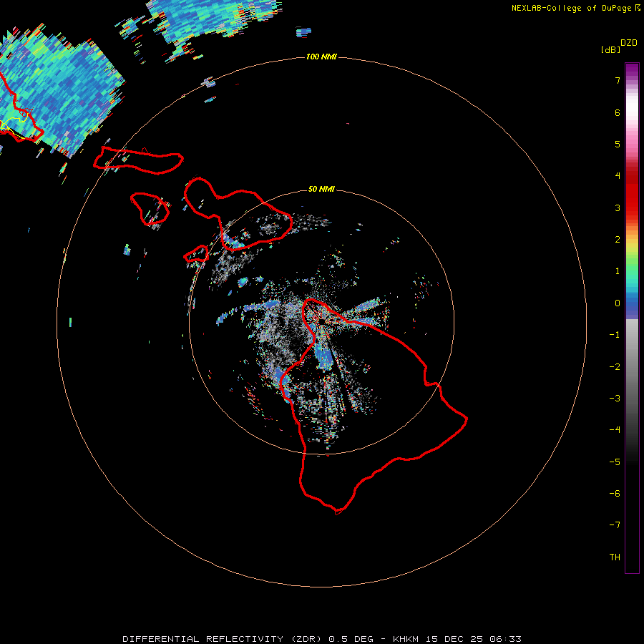Click the 5 value on the color scale

(618, 144)
